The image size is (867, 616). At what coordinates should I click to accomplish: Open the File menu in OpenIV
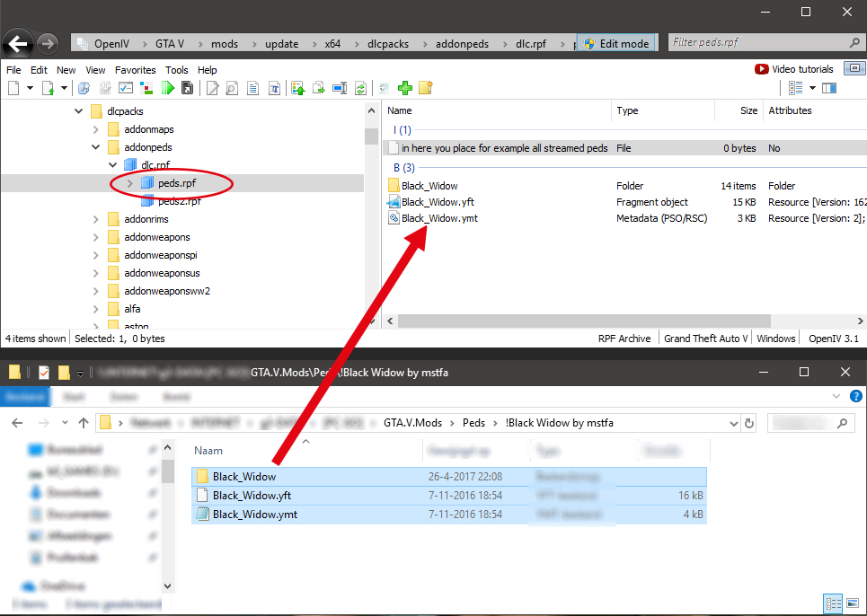click(x=13, y=70)
